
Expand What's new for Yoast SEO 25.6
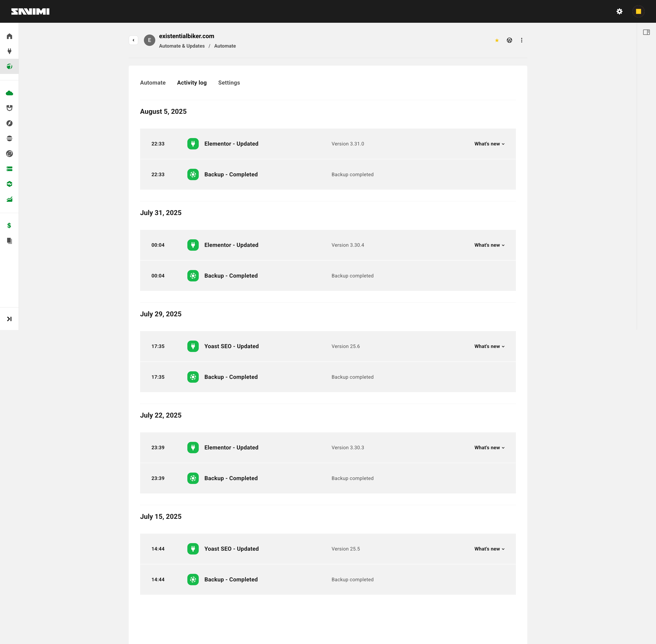pos(489,346)
